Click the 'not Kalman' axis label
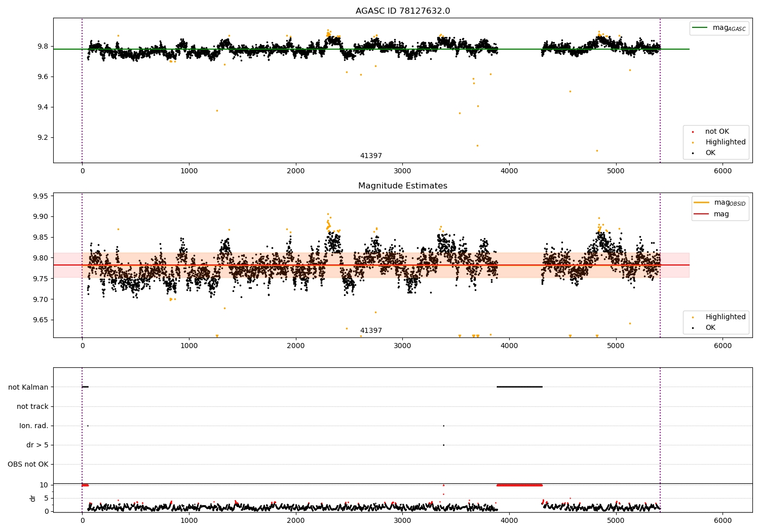This screenshot has width=760, height=532. [x=28, y=388]
